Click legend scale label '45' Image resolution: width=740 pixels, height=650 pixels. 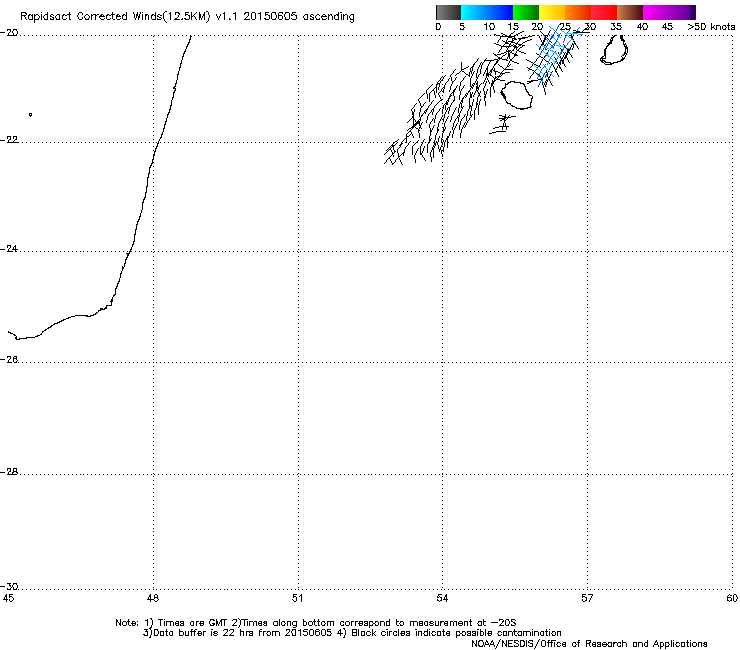tap(667, 27)
